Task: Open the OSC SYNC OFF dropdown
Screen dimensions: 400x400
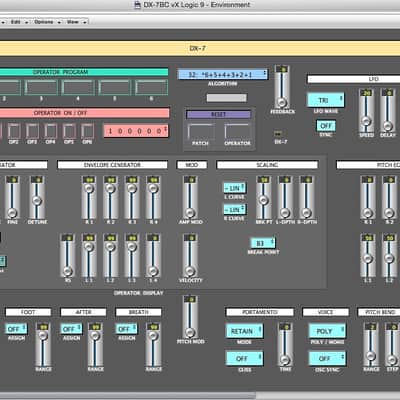Action: coord(327,359)
